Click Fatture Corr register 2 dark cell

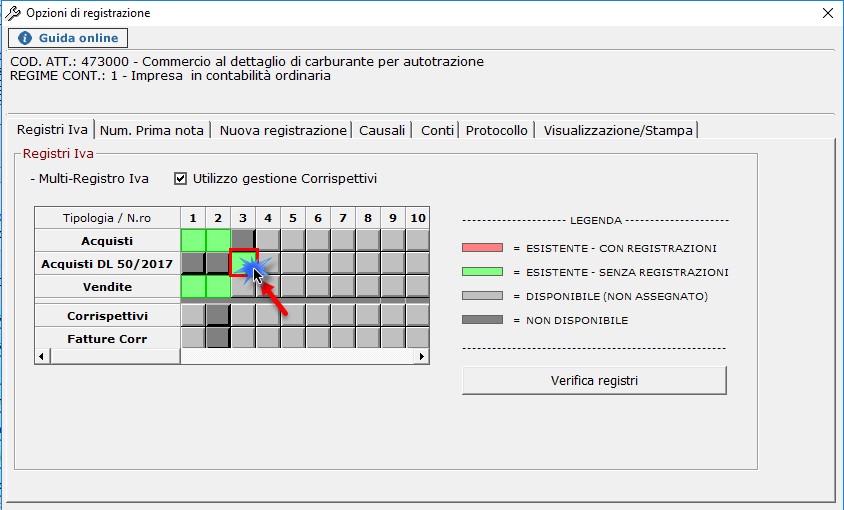pos(218,338)
